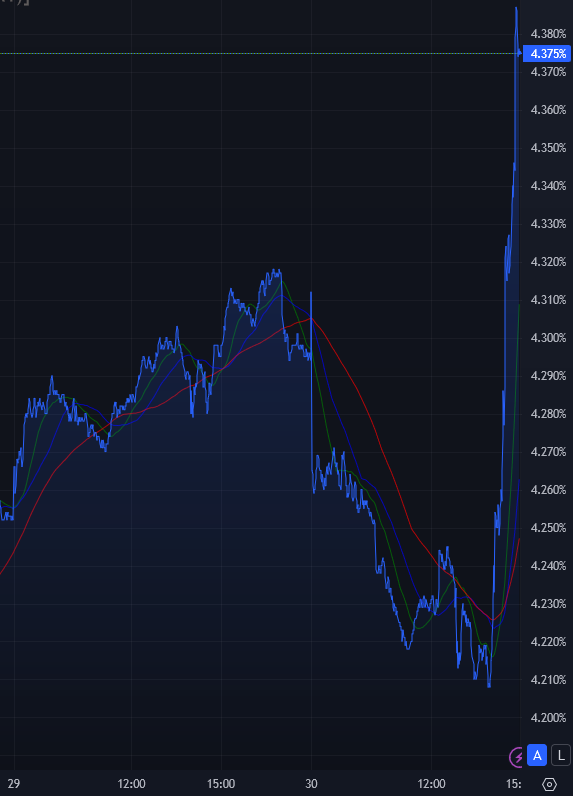573x796 pixels.
Task: Click the 4.360% price axis label
Action: tap(548, 110)
